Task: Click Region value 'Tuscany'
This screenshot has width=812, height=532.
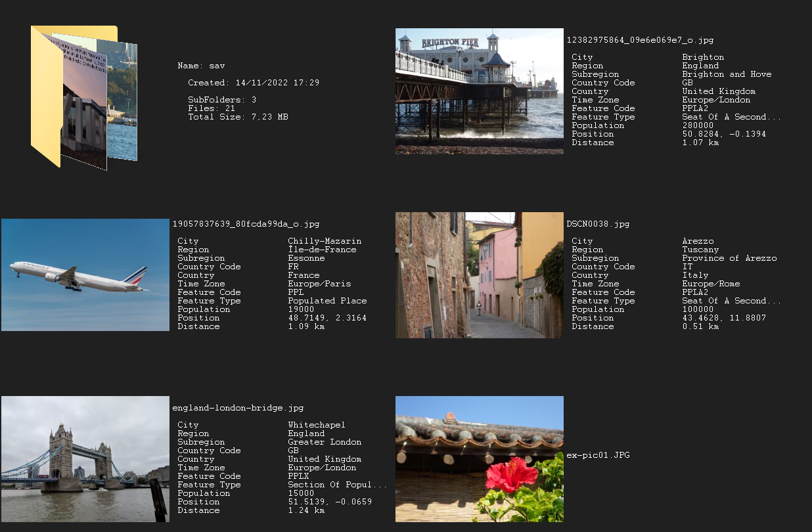Action: point(700,250)
